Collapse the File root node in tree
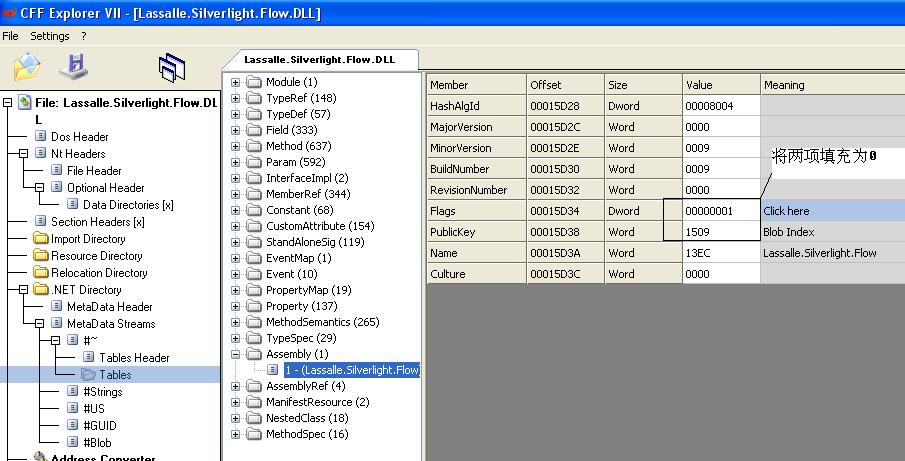 [x=7, y=103]
